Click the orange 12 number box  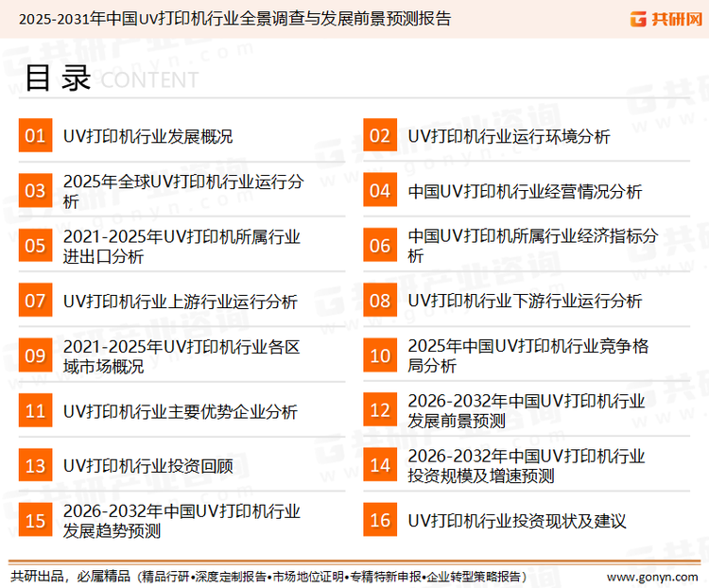click(380, 410)
